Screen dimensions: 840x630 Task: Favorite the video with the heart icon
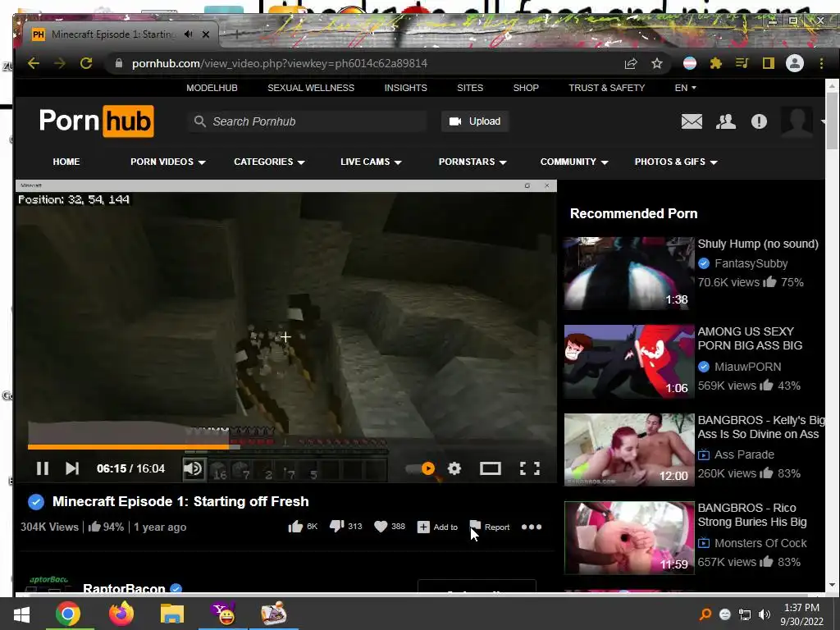(x=390, y=527)
